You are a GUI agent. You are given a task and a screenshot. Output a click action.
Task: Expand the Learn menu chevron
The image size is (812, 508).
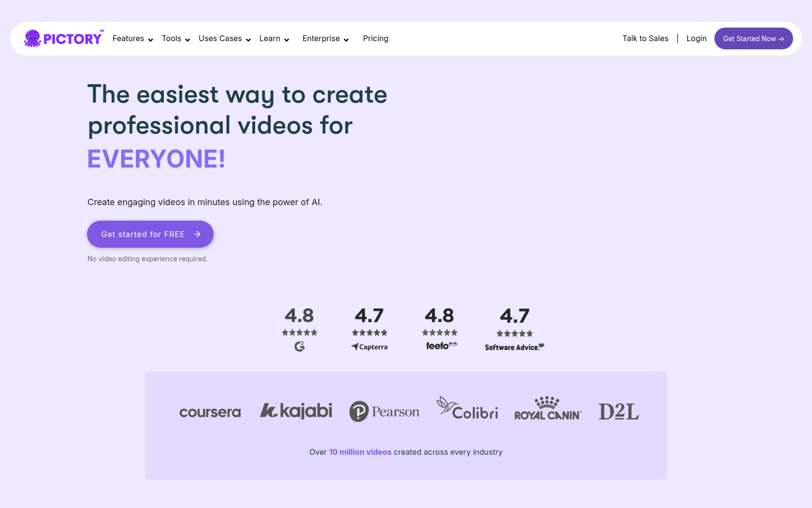point(287,40)
